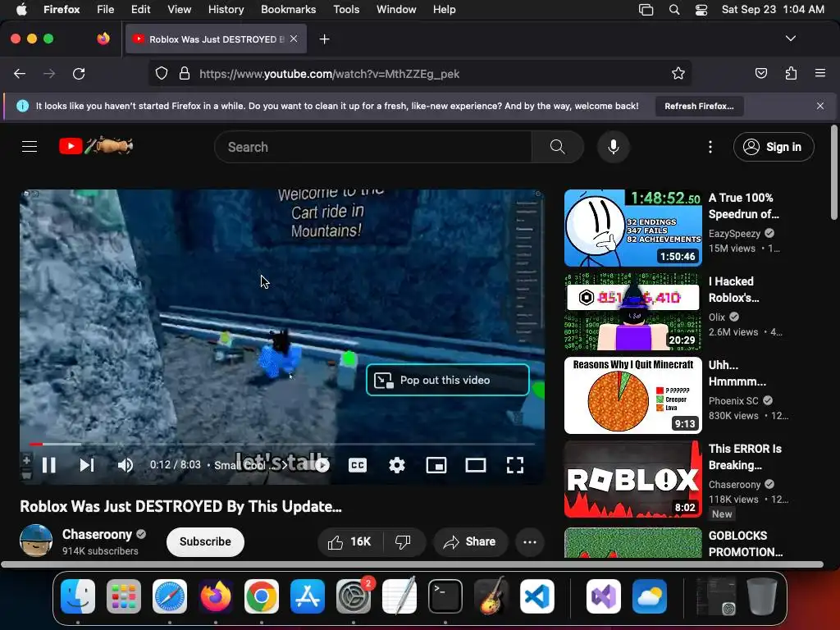
Task: Dislike this video
Action: point(404,541)
